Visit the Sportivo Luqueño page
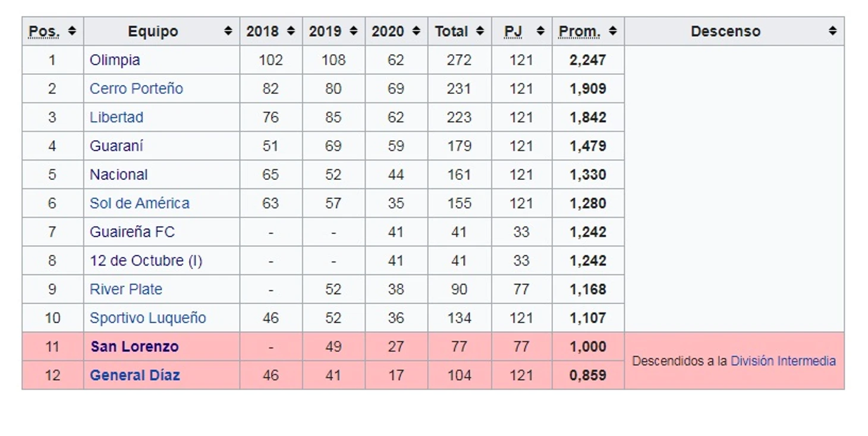Image resolution: width=868 pixels, height=436 pixels. click(147, 318)
